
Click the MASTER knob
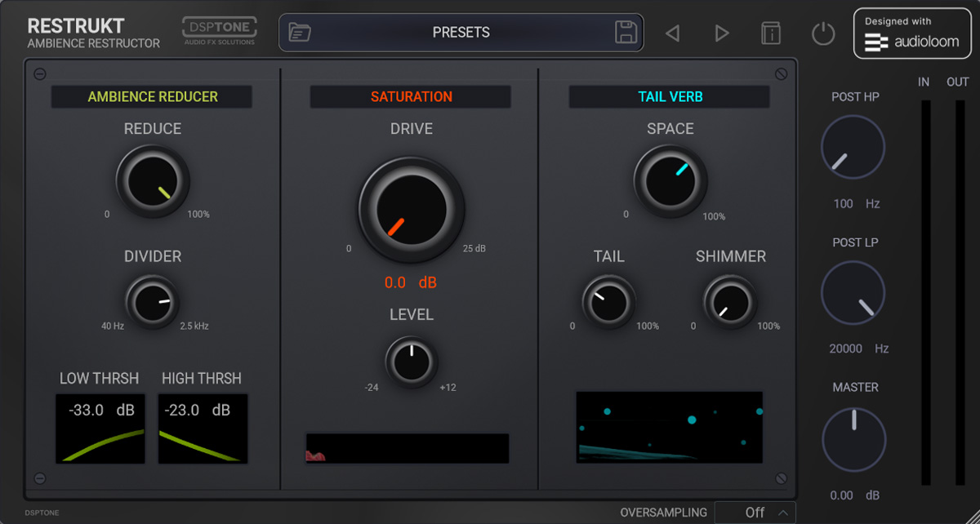pos(854,439)
